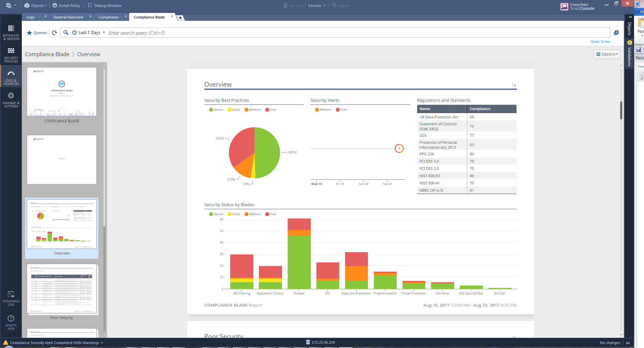Open Gateways & Servers in the sidebar
The height and width of the screenshot is (348, 644).
[11, 33]
